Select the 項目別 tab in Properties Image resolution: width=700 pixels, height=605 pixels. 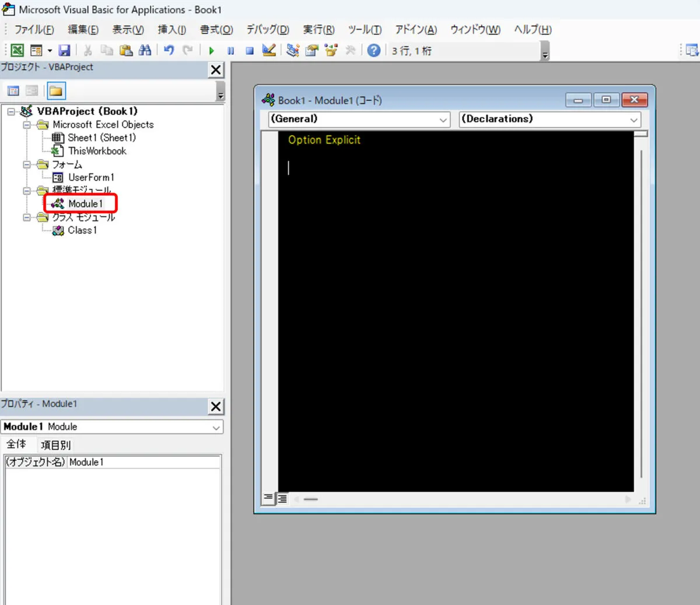tap(55, 445)
